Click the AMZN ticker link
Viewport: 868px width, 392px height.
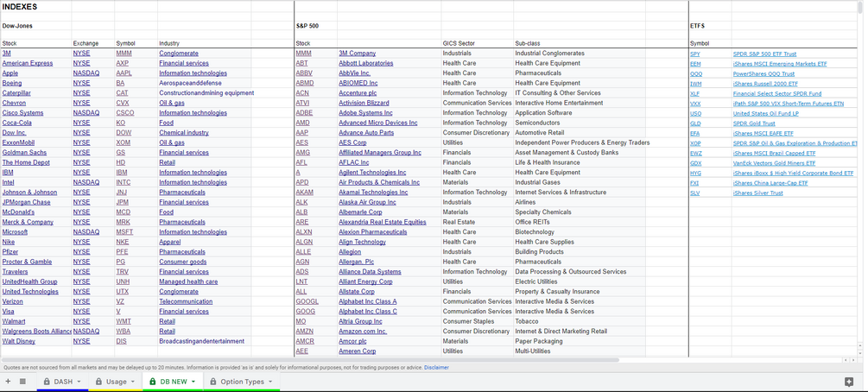(x=305, y=332)
